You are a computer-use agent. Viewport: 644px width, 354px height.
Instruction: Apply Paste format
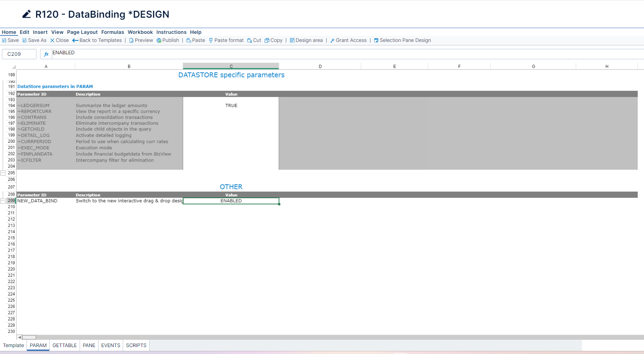click(x=226, y=40)
